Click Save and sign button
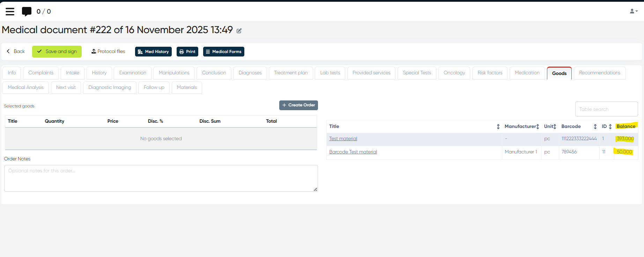Screen dimensions: 644x257 pyautogui.click(x=57, y=52)
